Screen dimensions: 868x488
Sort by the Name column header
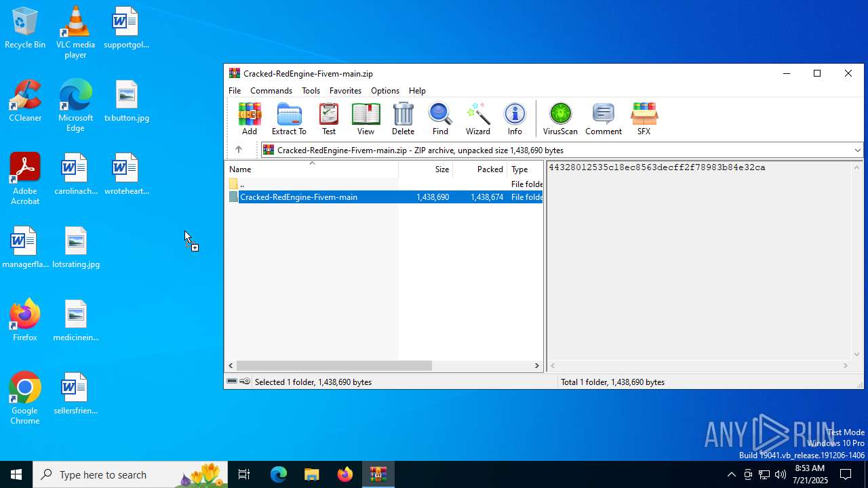(311, 169)
